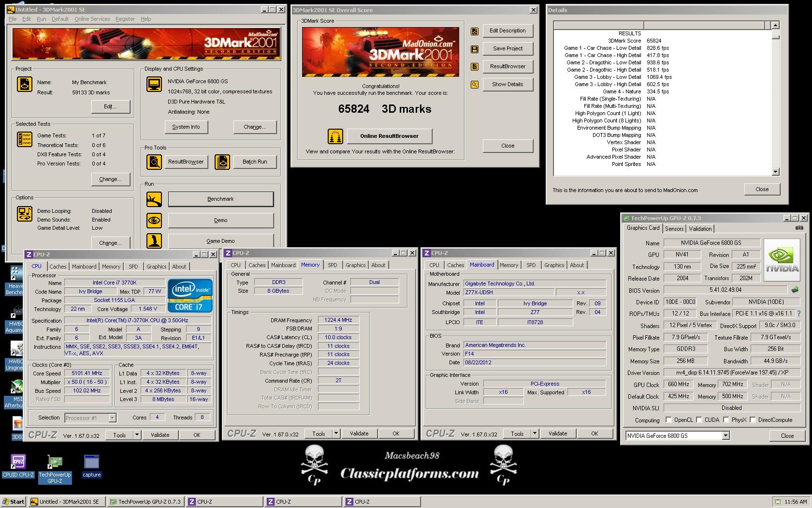Open the Online Services menu in 3DMark2001
This screenshot has height=508, width=812.
(x=92, y=19)
